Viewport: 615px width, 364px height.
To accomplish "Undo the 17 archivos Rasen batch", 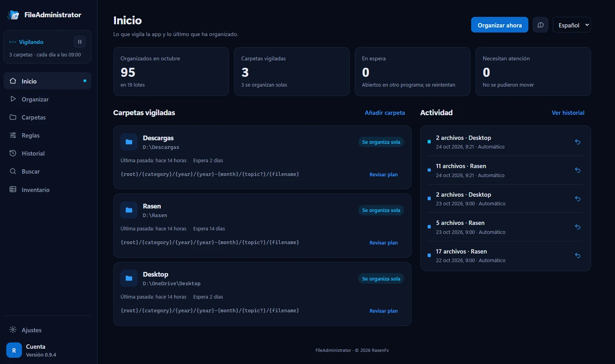I will [577, 255].
